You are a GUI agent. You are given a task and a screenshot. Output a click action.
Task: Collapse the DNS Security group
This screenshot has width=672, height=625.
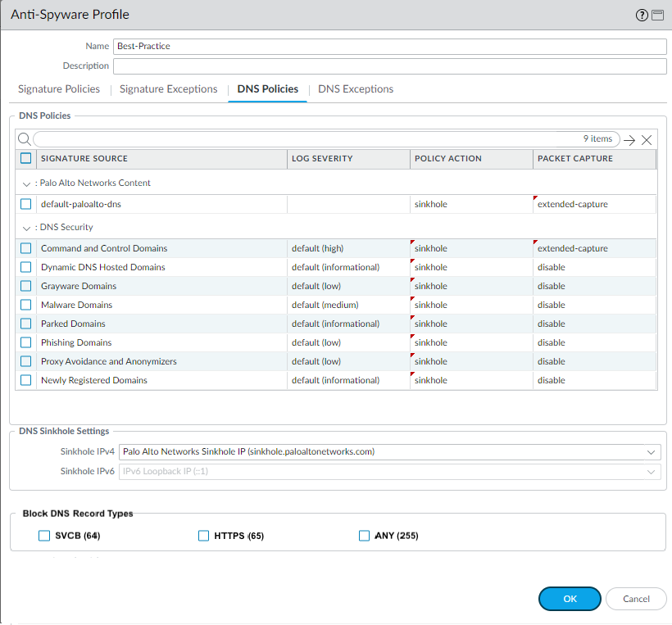coord(26,228)
